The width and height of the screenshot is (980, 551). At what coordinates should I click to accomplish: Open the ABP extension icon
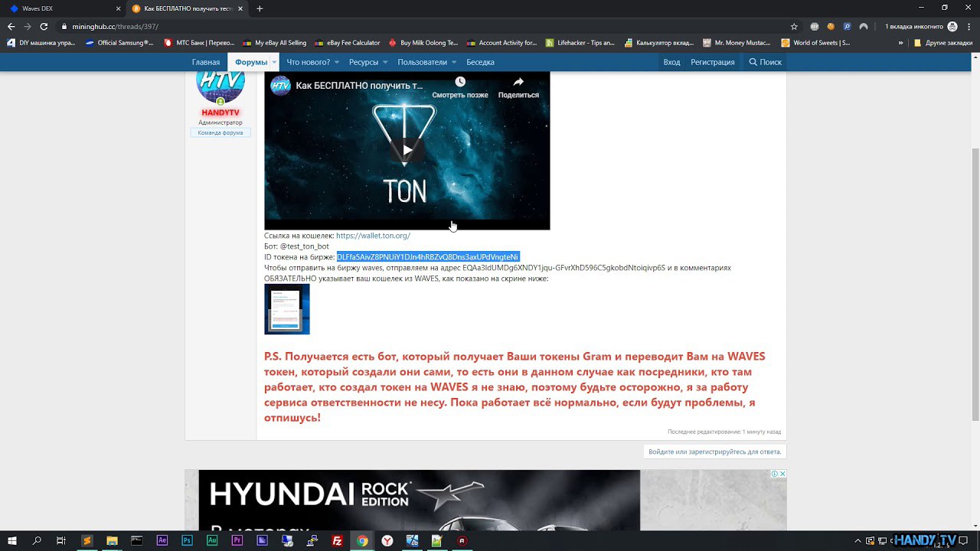coord(815,26)
